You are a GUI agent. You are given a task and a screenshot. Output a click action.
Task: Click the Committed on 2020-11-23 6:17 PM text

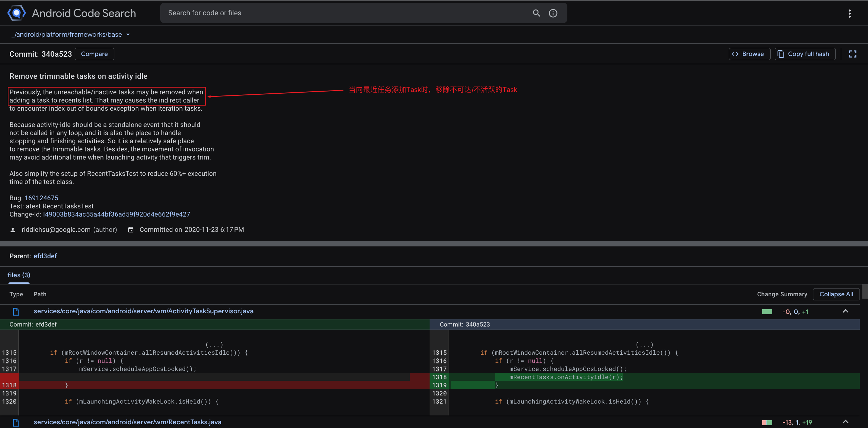(x=192, y=230)
